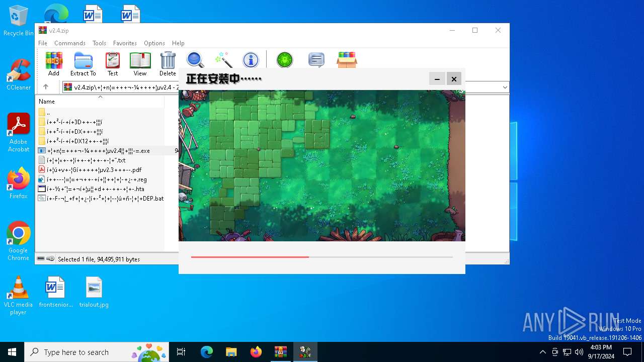This screenshot has width=644, height=362.
Task: Click the Delete trash icon in WinRAR
Action: [168, 64]
